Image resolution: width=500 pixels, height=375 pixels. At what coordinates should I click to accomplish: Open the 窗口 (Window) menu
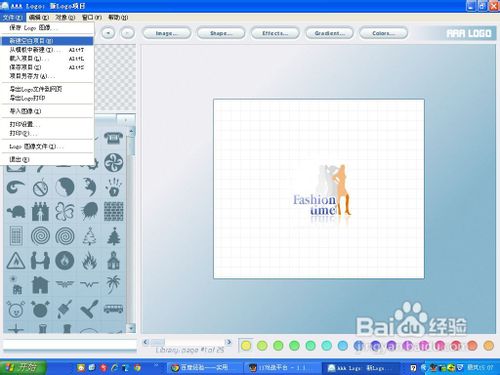coord(92,17)
